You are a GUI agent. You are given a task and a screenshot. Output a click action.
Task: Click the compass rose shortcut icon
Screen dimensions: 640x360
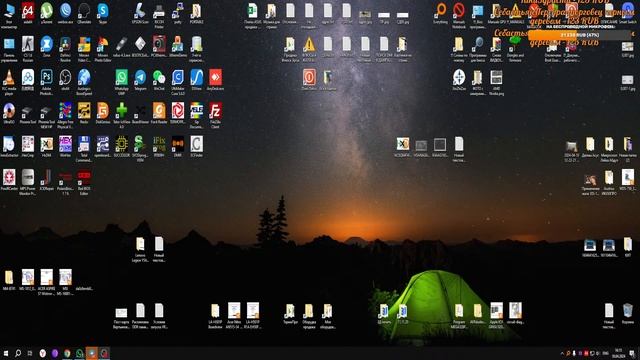(459, 77)
